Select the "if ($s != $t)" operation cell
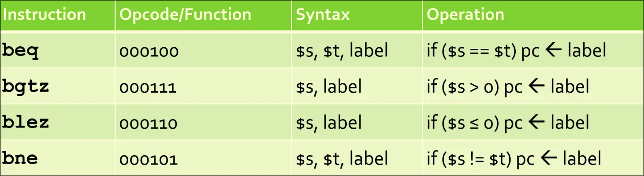The width and height of the screenshot is (644, 176). (x=533, y=157)
